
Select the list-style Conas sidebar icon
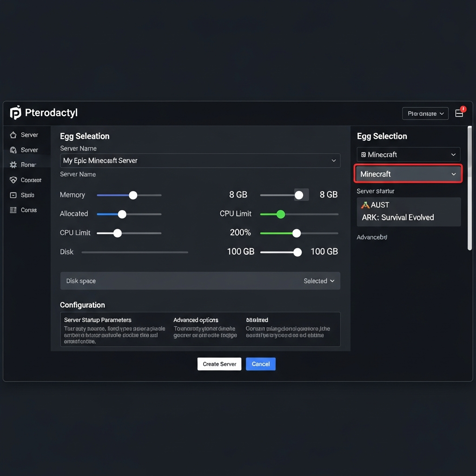pos(13,210)
